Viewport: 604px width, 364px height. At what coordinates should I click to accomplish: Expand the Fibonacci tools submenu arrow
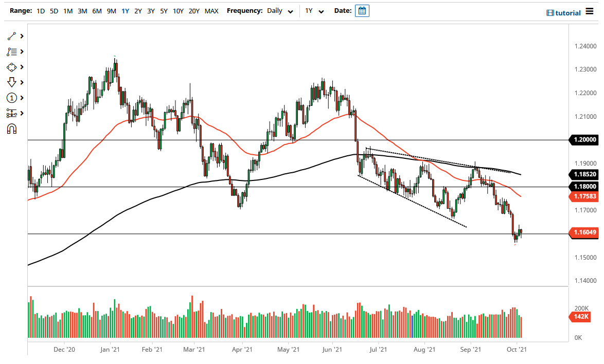pyautogui.click(x=22, y=51)
